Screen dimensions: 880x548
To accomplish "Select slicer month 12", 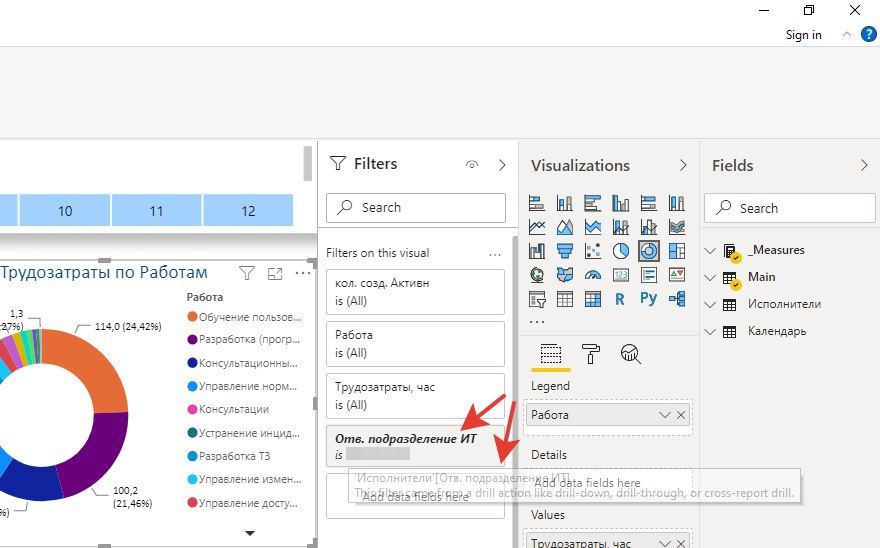I will click(248, 211).
